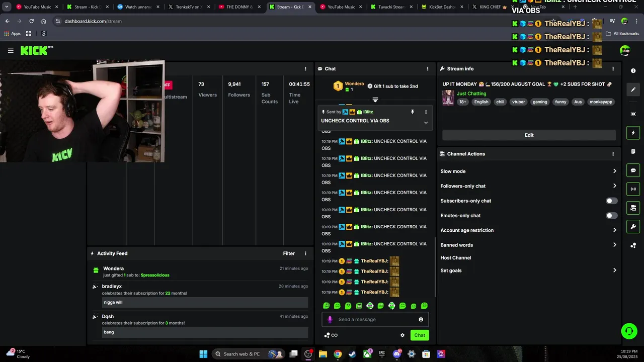Open the profile avatar in top right
The height and width of the screenshot is (362, 644).
coord(625,50)
